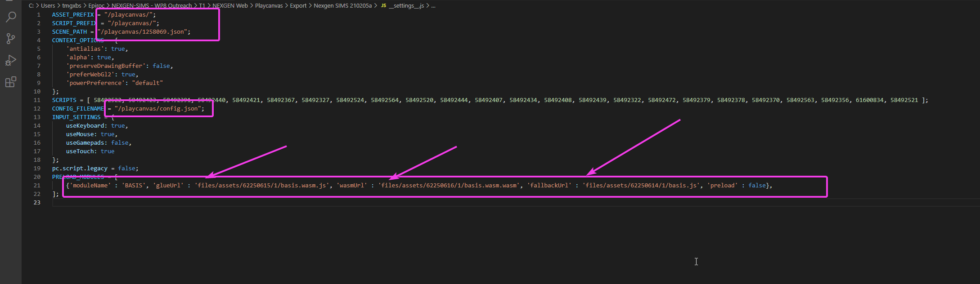Open the Run and Debug view
This screenshot has height=284, width=980.
pos(11,60)
